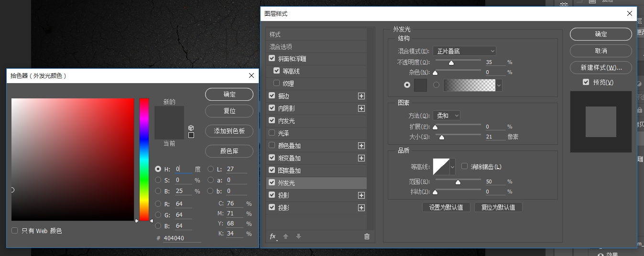644x256 pixels.
Task: Select the 描边 effect row
Action: (x=317, y=96)
